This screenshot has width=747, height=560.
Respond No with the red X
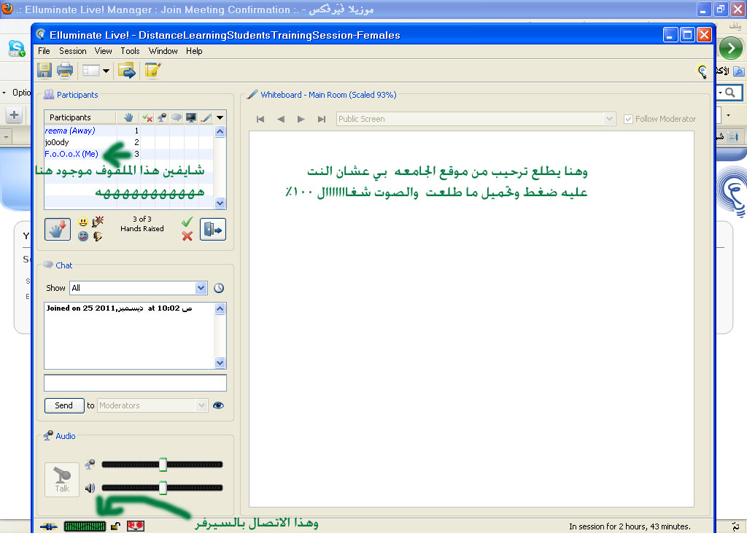(x=187, y=236)
